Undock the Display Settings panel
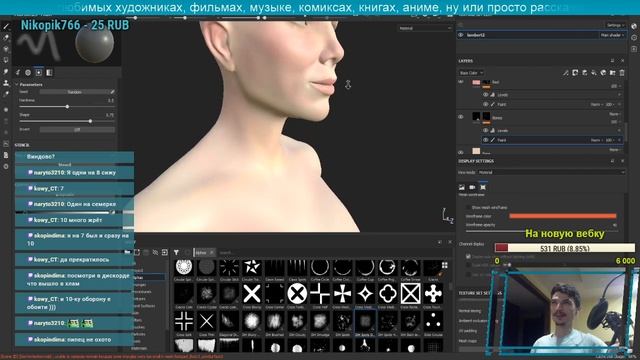The width and height of the screenshot is (640, 360). (x=612, y=161)
